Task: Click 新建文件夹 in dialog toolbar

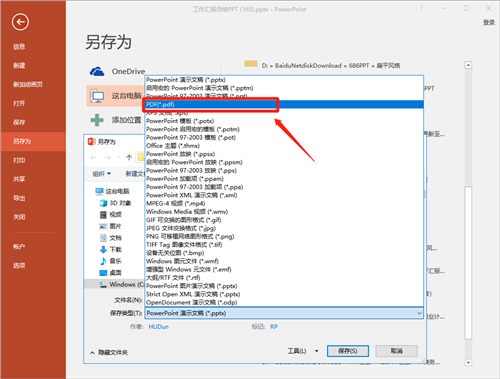Action: 135,174
